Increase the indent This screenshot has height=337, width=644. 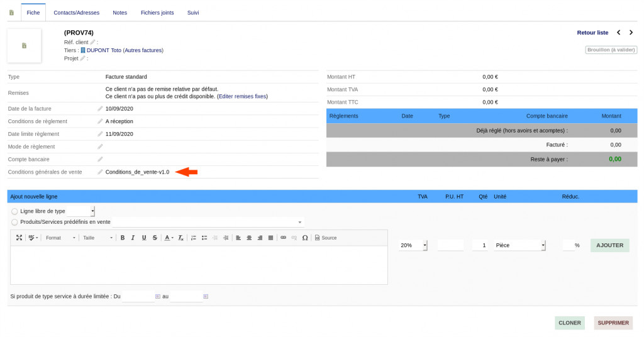[226, 238]
